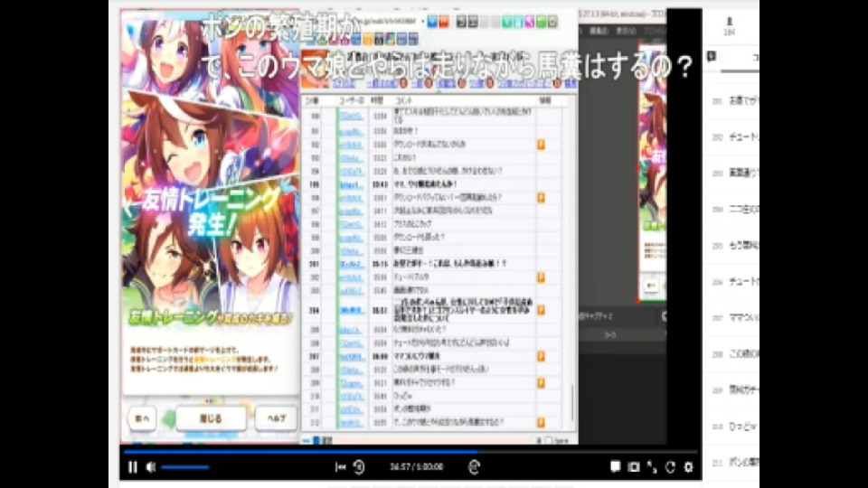Click the broadcaster avatar thumbnail in comment viewer
The image size is (868, 488).
point(315,70)
